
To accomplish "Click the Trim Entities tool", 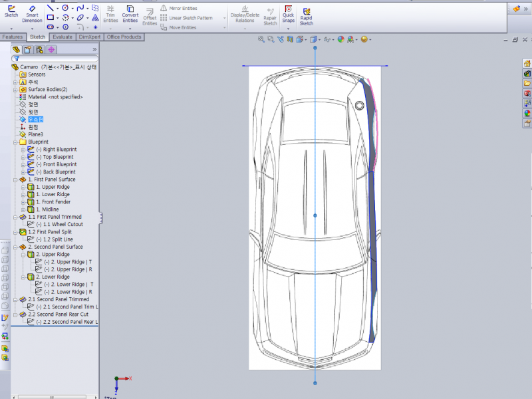I will (110, 13).
